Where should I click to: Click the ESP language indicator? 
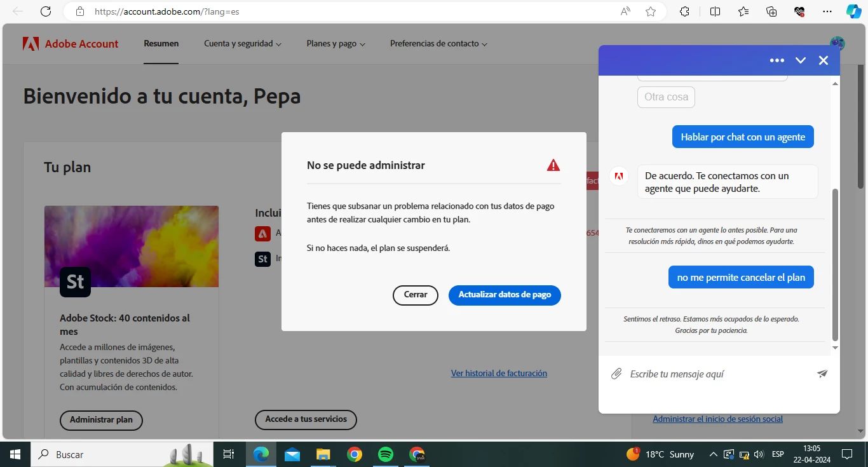click(778, 454)
